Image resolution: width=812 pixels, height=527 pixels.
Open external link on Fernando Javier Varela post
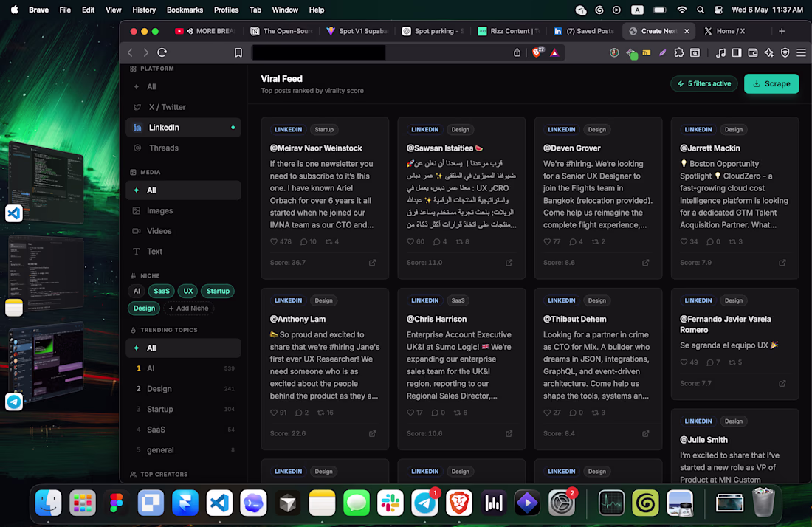(782, 383)
